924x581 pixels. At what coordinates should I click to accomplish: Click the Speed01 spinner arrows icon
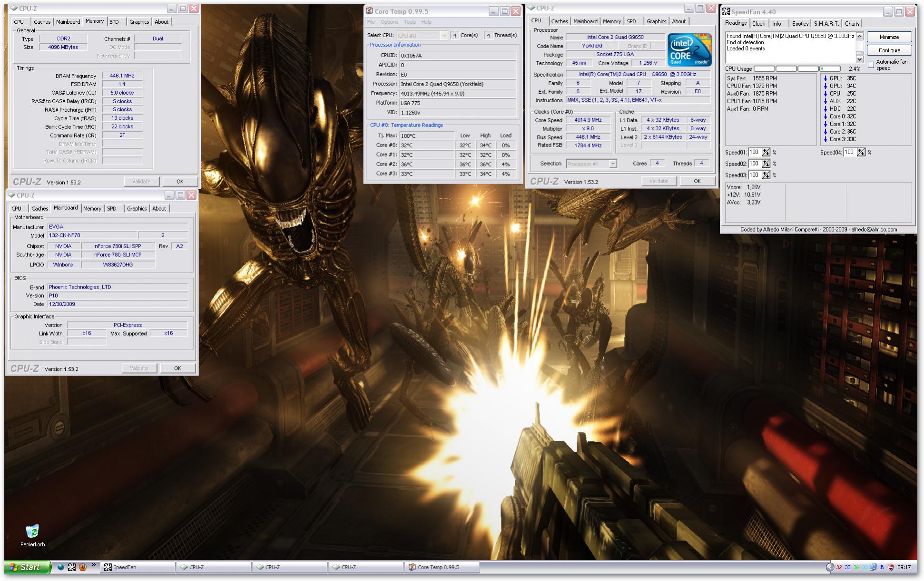point(766,153)
